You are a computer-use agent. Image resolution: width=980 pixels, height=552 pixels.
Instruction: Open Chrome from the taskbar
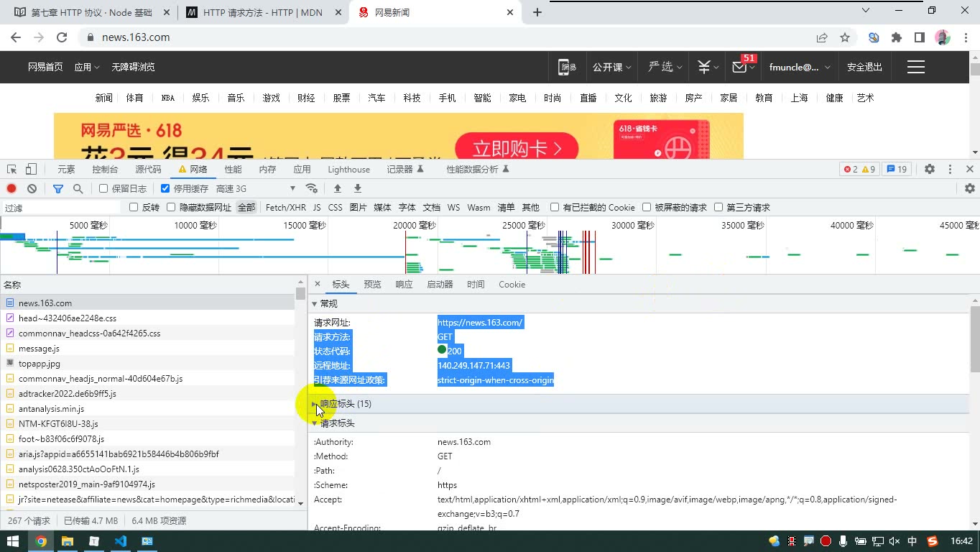click(x=41, y=541)
